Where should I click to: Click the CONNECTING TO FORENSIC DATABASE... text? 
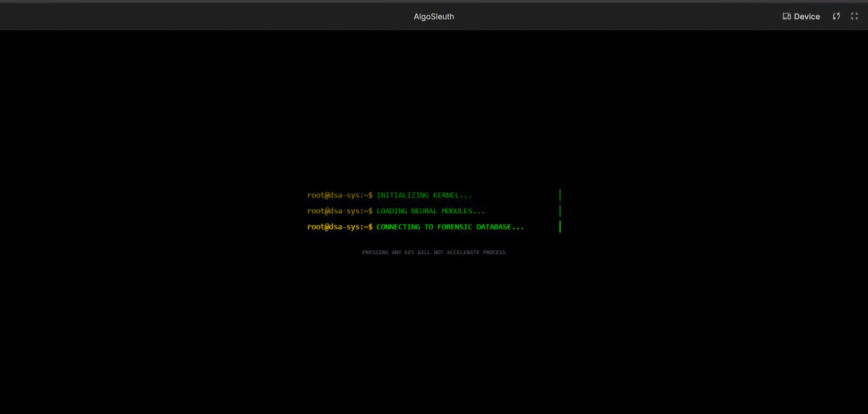click(x=450, y=227)
